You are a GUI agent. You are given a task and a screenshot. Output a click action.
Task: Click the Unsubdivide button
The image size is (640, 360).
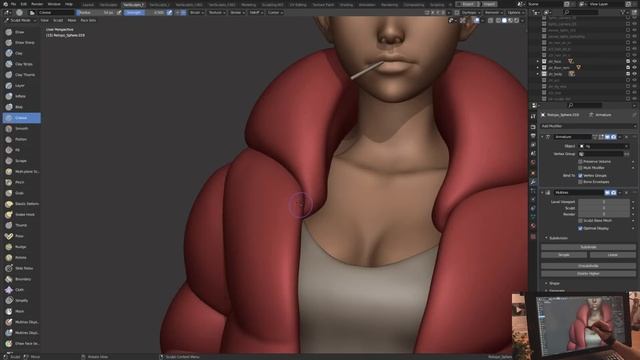[x=588, y=266]
